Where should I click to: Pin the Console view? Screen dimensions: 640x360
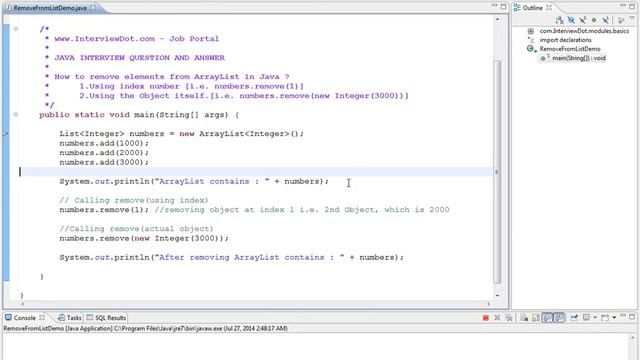(574, 317)
